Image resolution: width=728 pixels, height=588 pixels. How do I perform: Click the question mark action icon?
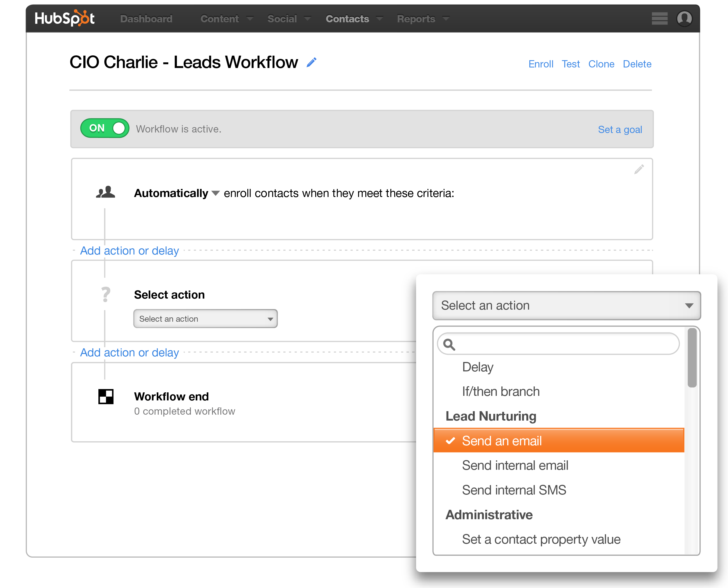106,294
